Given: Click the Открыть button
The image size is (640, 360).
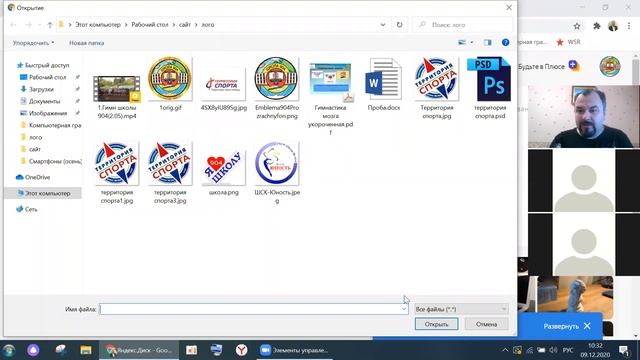Looking at the screenshot, I should (x=436, y=324).
